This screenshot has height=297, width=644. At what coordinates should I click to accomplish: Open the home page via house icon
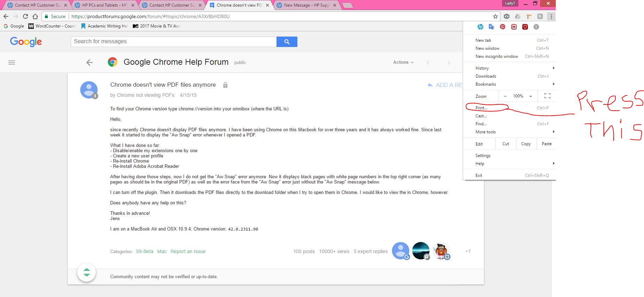[35, 16]
